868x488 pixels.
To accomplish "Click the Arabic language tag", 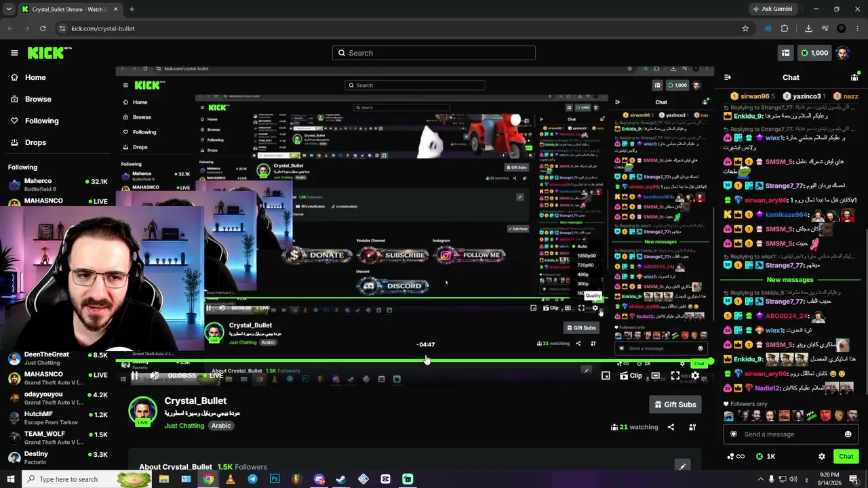I will click(x=221, y=426).
